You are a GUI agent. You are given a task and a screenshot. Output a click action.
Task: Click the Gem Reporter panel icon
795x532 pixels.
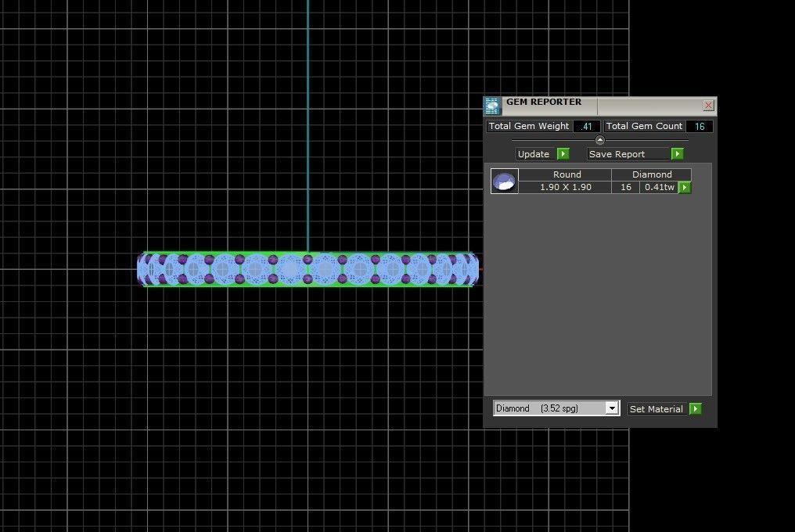tap(492, 106)
